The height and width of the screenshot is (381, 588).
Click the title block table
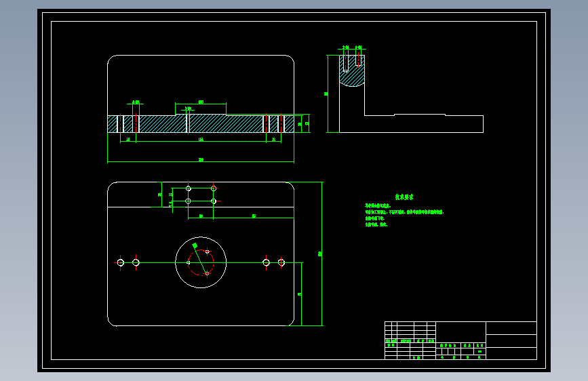[460, 340]
